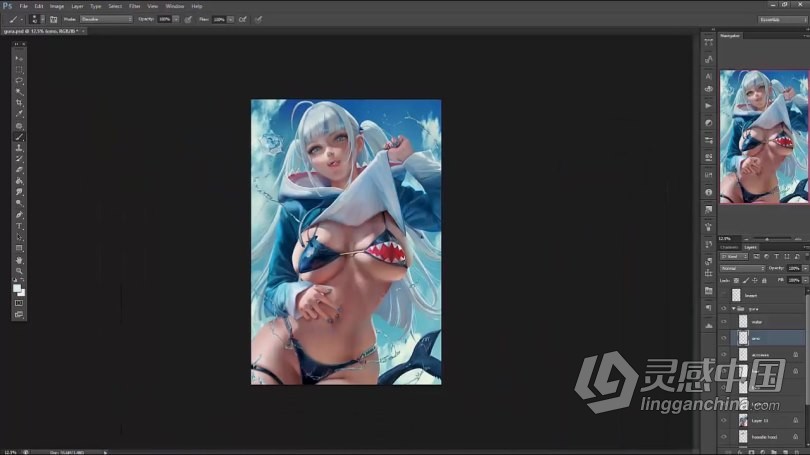Toggle visibility of the gura group
This screenshot has height=455, width=810.
pos(724,309)
